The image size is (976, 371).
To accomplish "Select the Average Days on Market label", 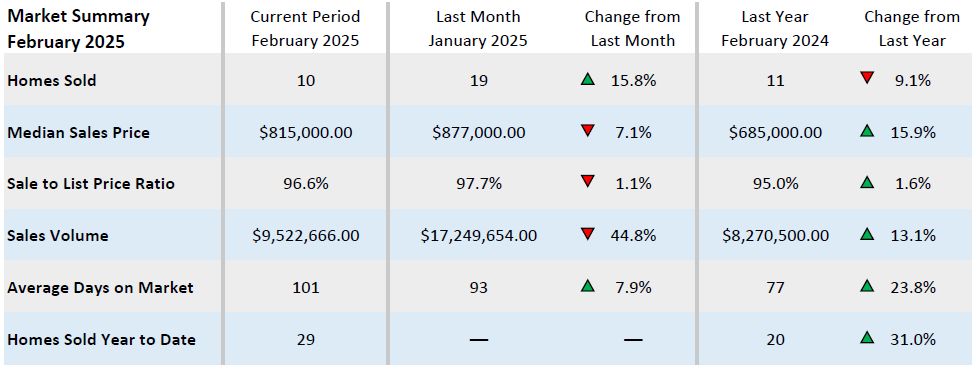I will click(100, 288).
